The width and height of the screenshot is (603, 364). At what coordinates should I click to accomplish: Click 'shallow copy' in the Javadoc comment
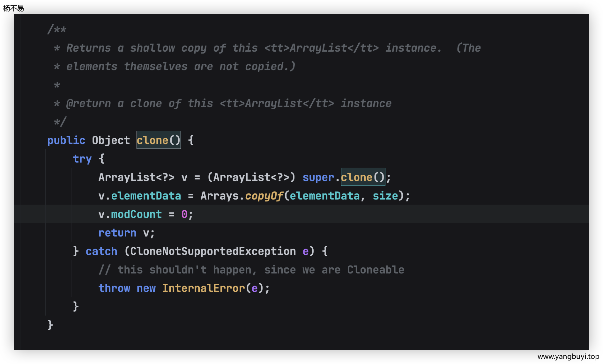[x=168, y=47]
